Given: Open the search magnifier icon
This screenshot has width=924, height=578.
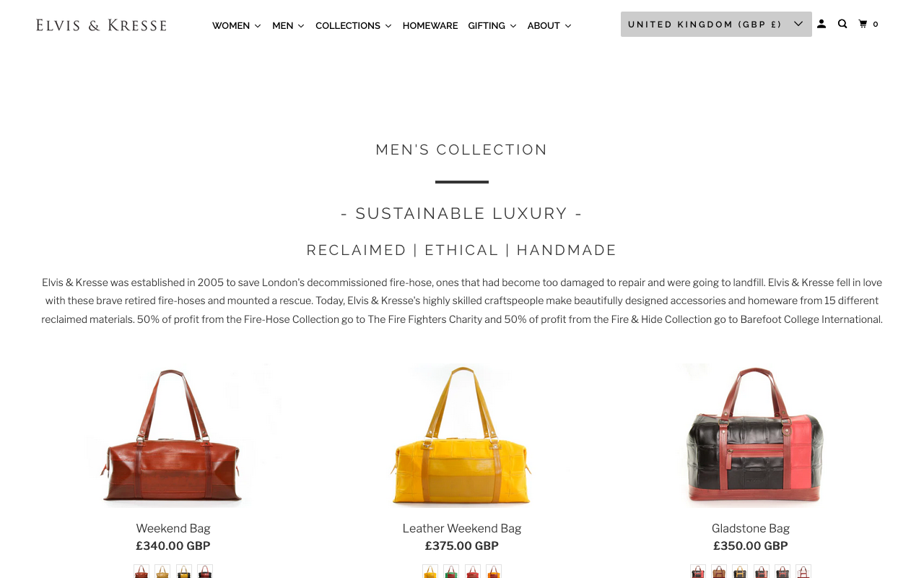Looking at the screenshot, I should click(x=842, y=24).
